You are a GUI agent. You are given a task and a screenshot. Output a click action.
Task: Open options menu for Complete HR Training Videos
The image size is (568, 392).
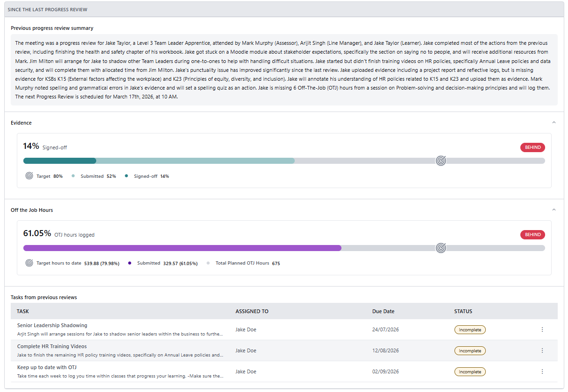542,350
